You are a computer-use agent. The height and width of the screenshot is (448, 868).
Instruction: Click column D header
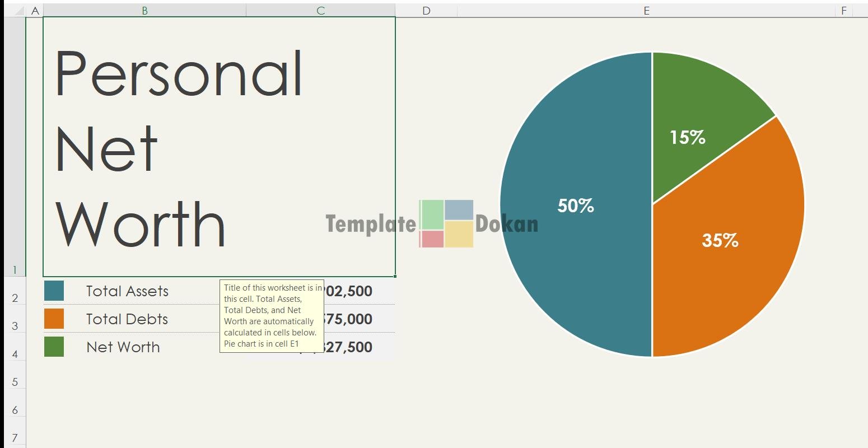pos(426,11)
